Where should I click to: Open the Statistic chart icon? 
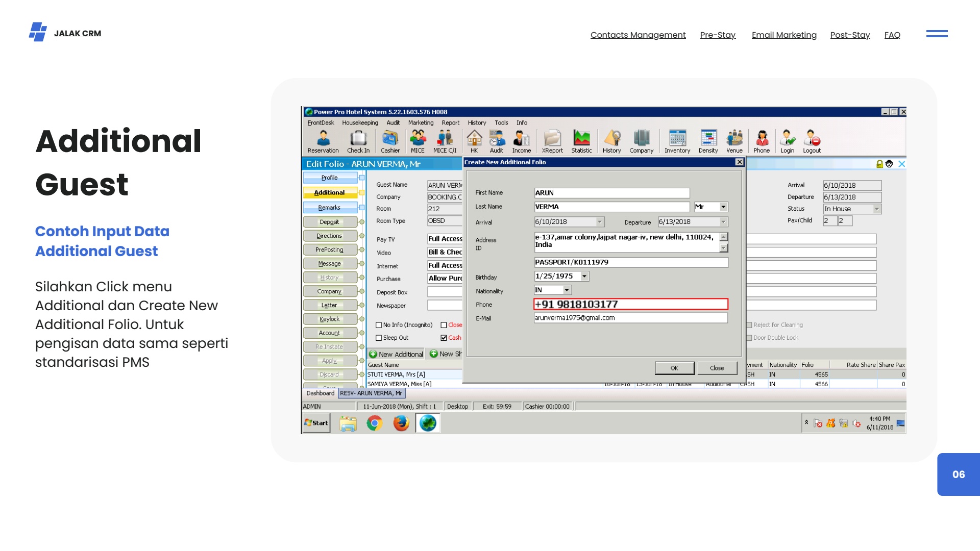click(581, 141)
